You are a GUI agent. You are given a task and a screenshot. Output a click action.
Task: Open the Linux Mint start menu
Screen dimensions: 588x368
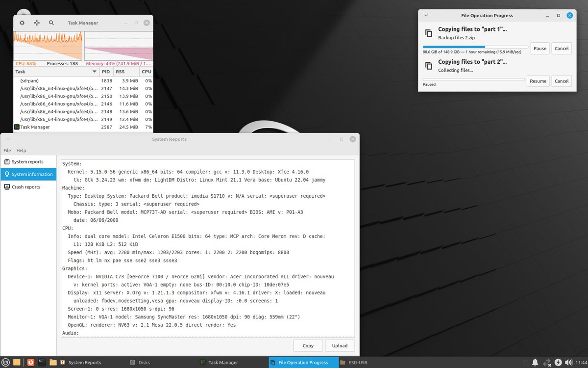pos(6,362)
